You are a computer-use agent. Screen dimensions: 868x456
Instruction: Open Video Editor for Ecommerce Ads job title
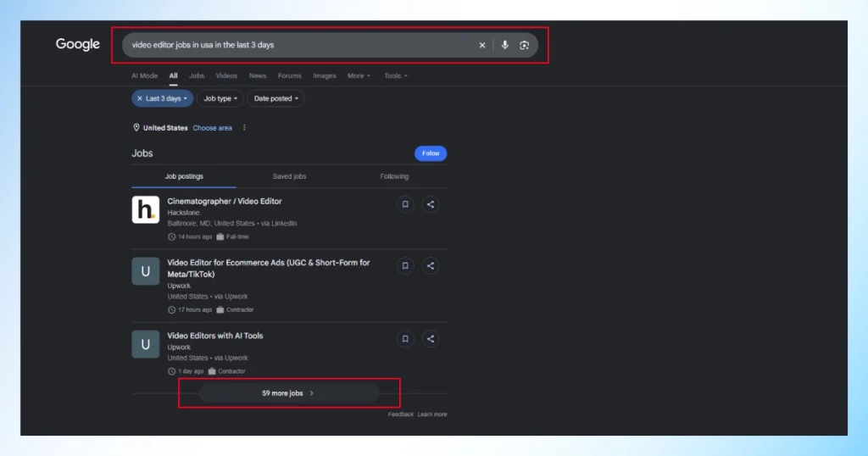pyautogui.click(x=269, y=269)
